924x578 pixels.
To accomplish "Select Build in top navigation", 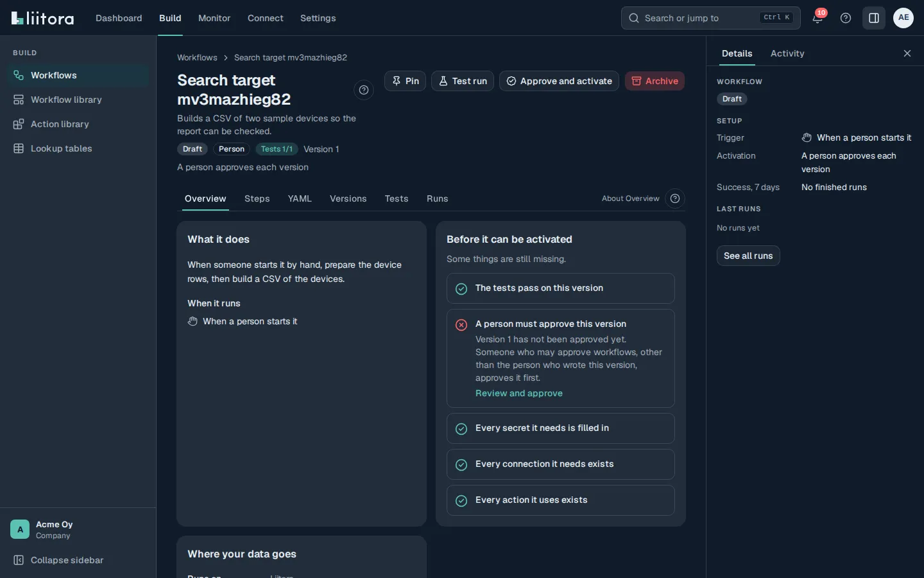I will (170, 18).
